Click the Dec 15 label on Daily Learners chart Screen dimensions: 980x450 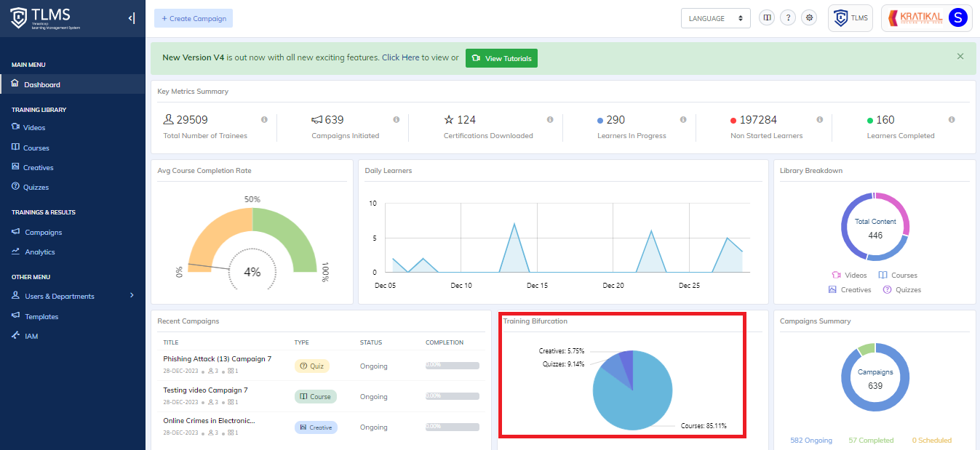[537, 286]
